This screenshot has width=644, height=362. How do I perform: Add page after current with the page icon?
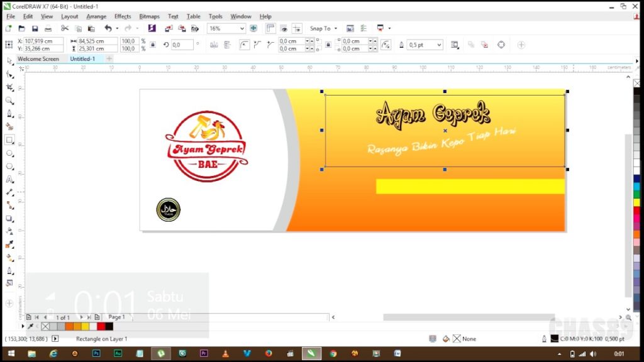tap(97, 317)
